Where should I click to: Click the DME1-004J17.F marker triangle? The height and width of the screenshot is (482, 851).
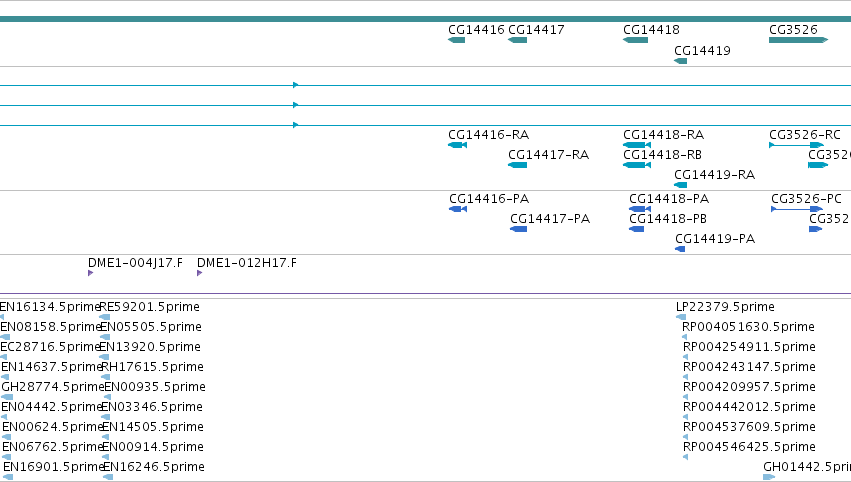(91, 273)
